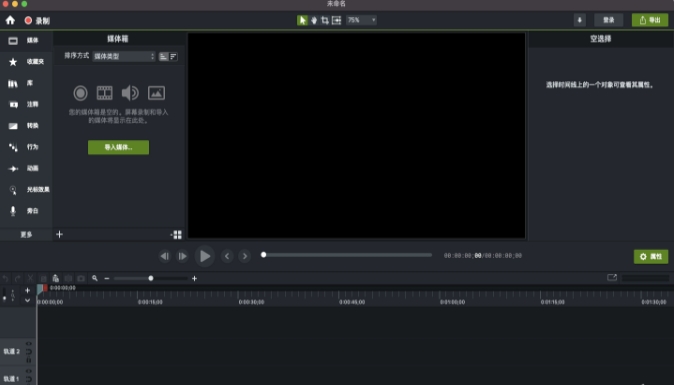Click the playback timecode display
The height and width of the screenshot is (385, 675).
point(483,256)
